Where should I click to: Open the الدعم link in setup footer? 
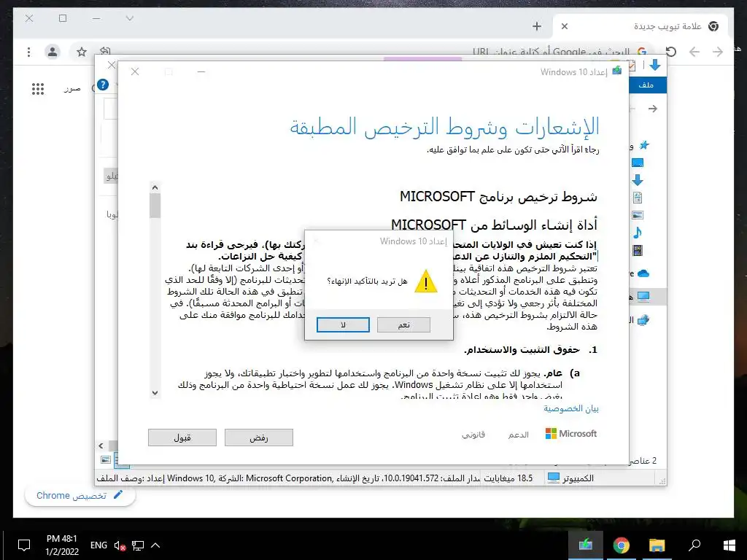[519, 435]
